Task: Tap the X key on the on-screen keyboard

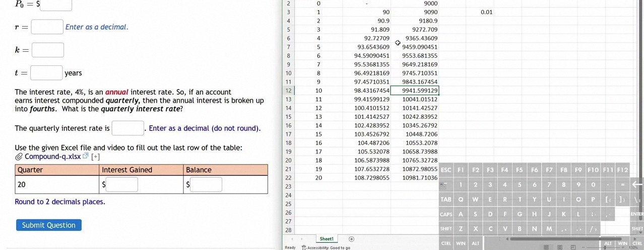Action: 476,229
